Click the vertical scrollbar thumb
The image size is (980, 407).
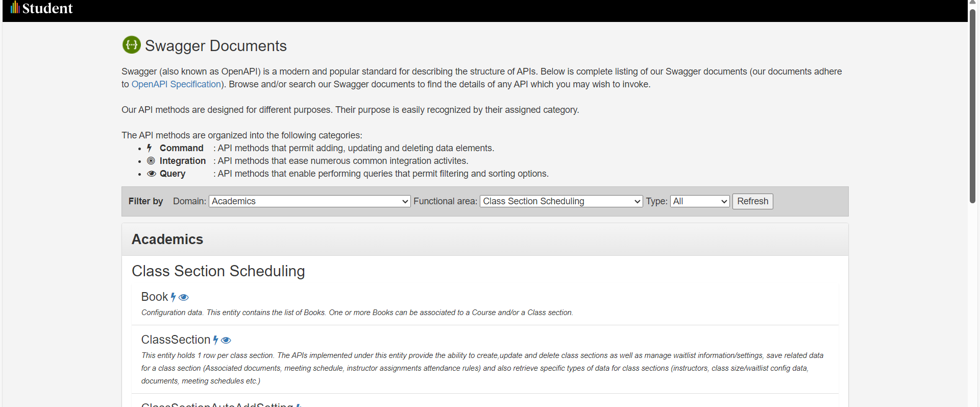pos(973,105)
